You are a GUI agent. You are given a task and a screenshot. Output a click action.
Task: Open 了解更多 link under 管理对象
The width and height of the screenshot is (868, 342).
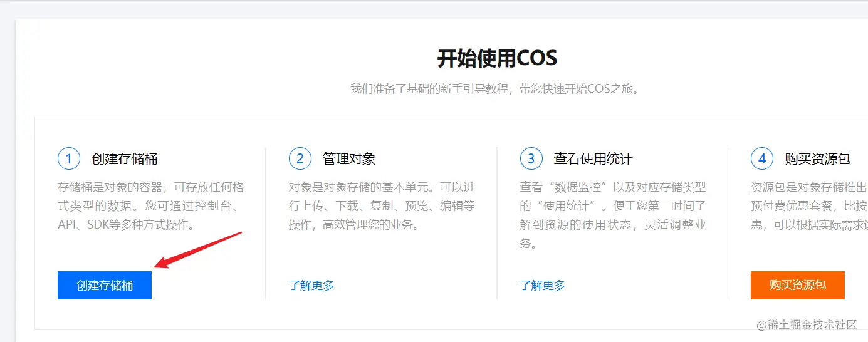click(311, 286)
